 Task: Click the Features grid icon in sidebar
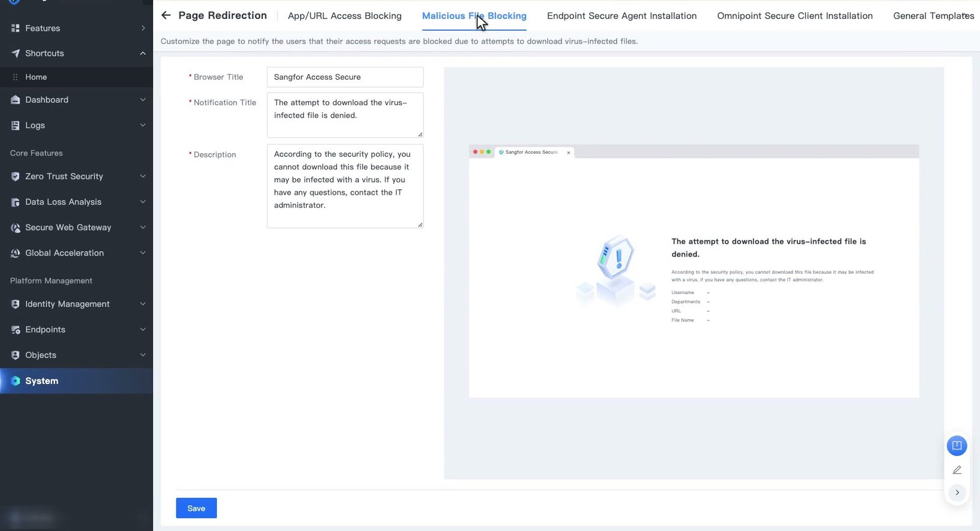(15, 28)
